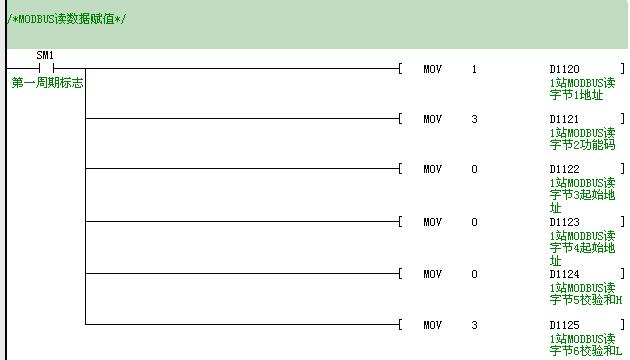630x360 pixels.
Task: Select the MOV instruction for D1123
Action: (x=432, y=222)
